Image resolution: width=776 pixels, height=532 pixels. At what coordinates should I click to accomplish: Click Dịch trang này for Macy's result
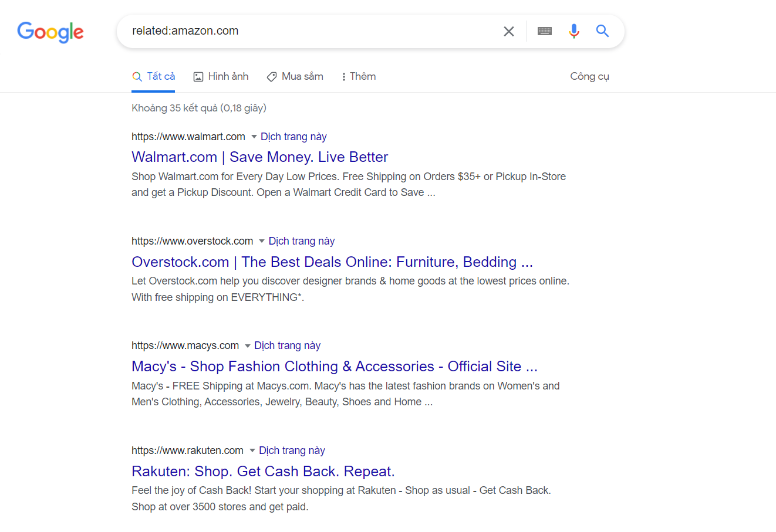click(288, 345)
